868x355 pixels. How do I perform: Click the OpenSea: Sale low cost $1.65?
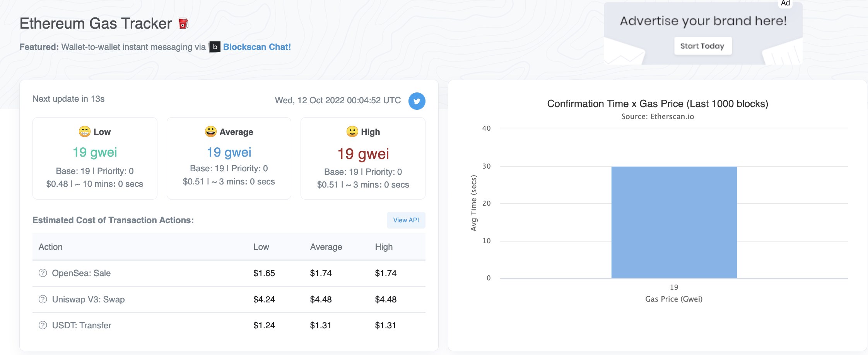click(264, 273)
